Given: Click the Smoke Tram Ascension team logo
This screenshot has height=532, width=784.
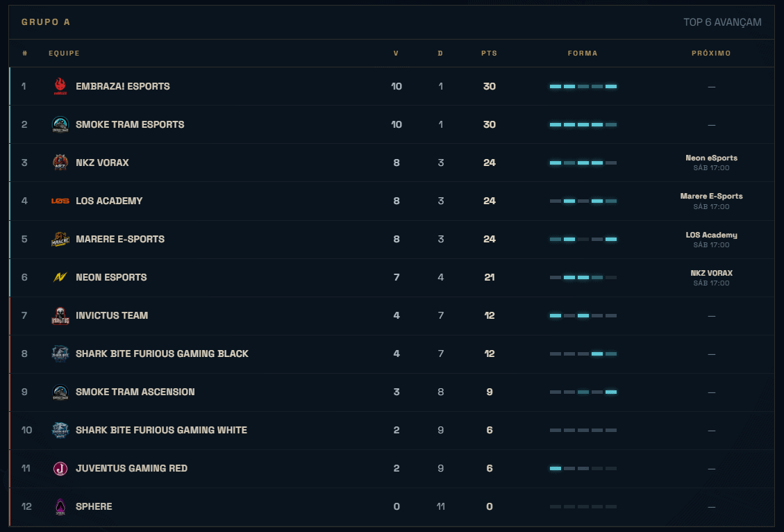Looking at the screenshot, I should 60,392.
